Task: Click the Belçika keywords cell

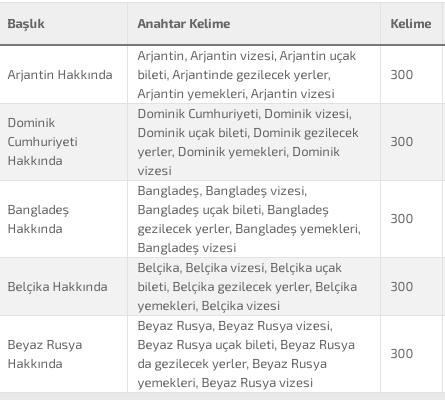Action: (254, 287)
